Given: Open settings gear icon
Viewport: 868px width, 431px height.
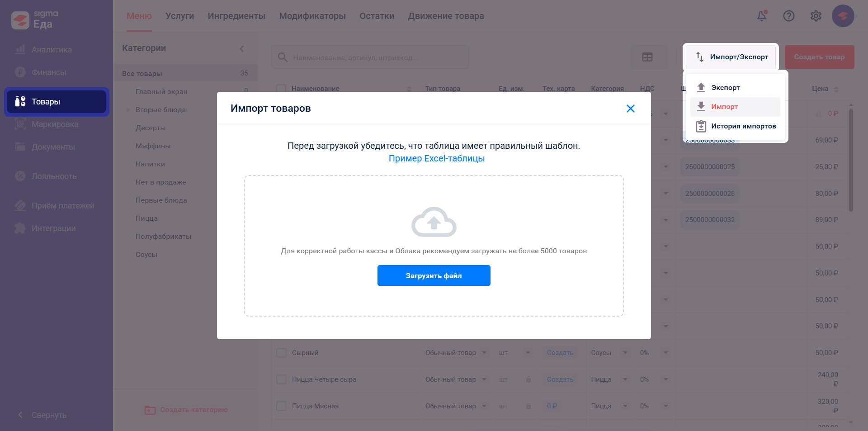Looking at the screenshot, I should pyautogui.click(x=816, y=16).
